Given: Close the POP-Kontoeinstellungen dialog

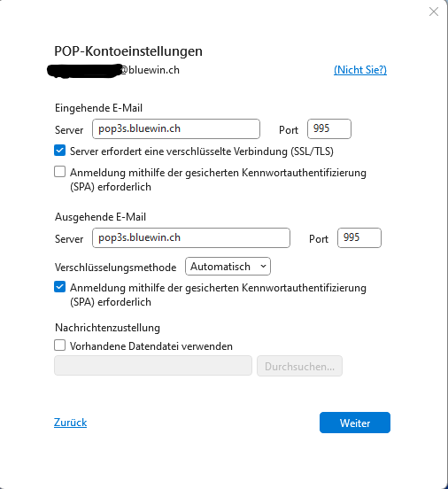Looking at the screenshot, I should [433, 12].
